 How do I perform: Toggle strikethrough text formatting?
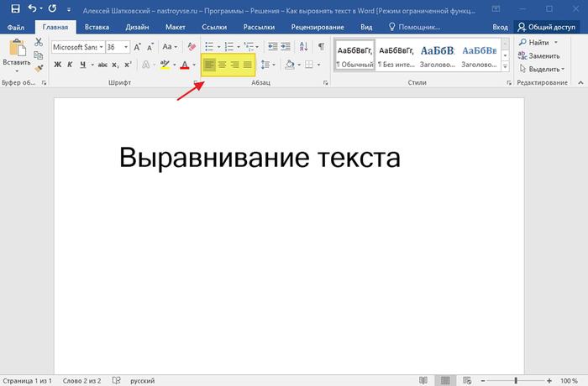pos(102,65)
